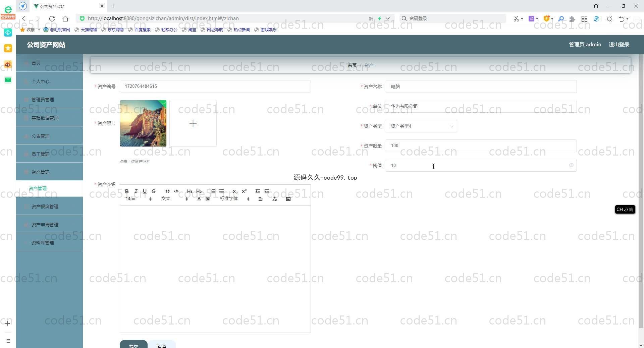The image size is (644, 348).
Task: Insert a blockquote with the quote icon
Action: [x=167, y=191]
